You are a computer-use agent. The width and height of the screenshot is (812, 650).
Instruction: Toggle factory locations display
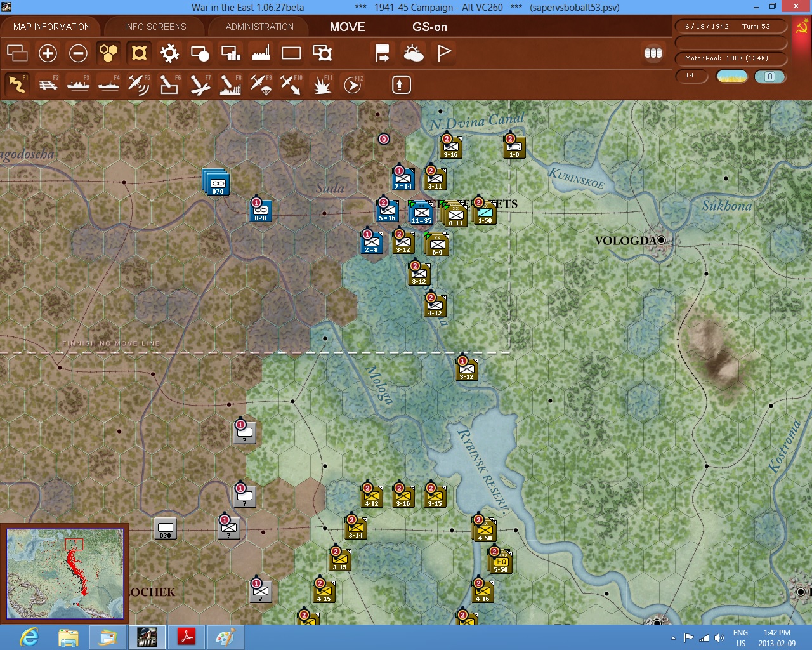click(261, 53)
